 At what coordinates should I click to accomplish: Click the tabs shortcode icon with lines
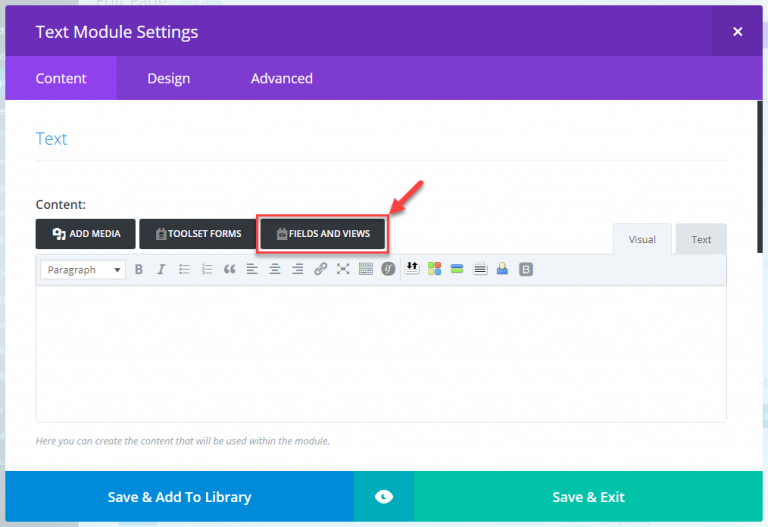point(480,269)
